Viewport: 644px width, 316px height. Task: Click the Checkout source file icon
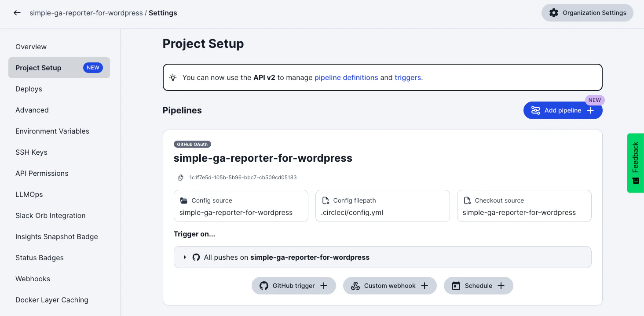click(467, 200)
